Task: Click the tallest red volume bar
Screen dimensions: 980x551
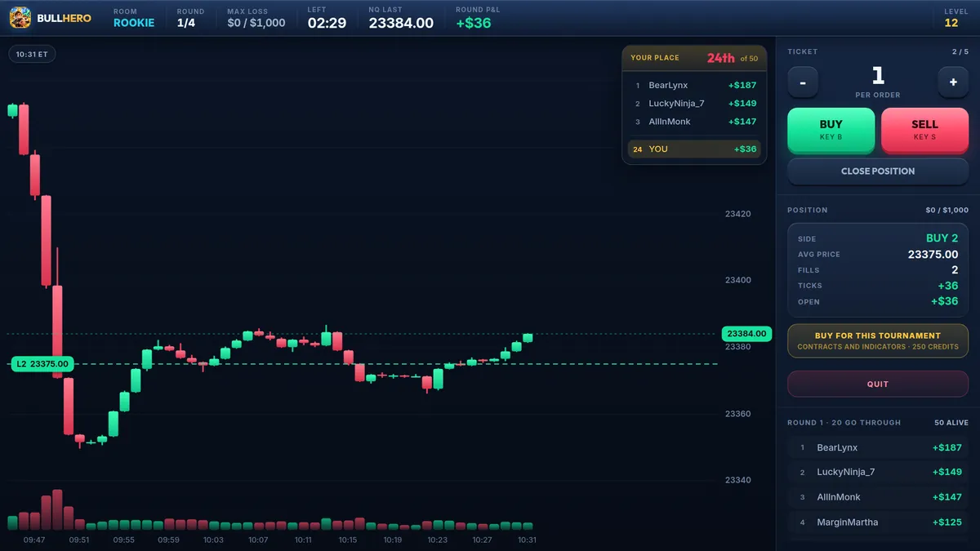Action: tap(57, 509)
